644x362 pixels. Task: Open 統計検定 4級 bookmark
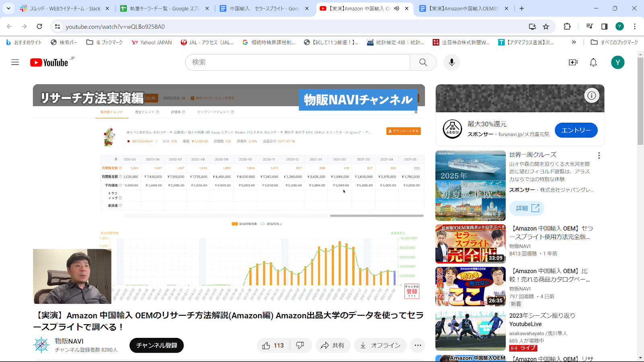(x=396, y=42)
